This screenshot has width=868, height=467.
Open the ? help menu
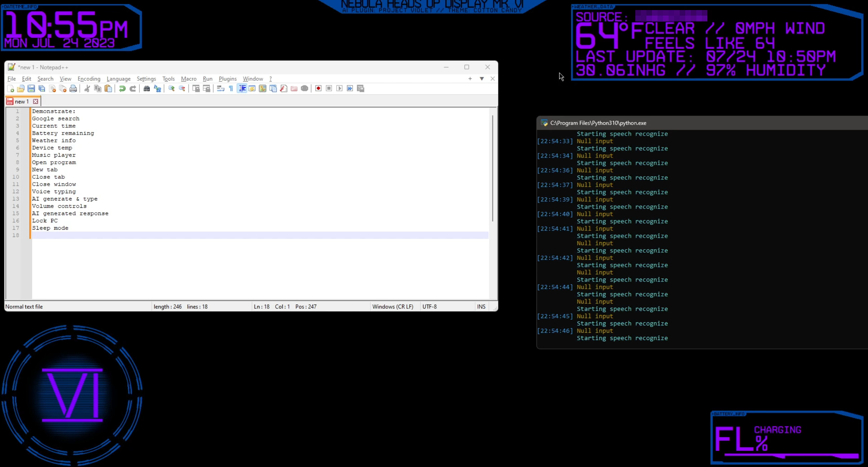270,79
